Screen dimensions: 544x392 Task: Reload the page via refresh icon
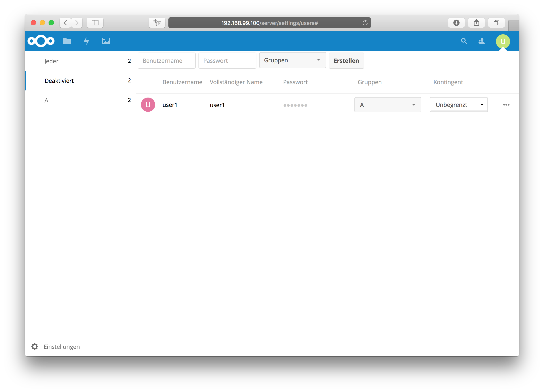[365, 23]
